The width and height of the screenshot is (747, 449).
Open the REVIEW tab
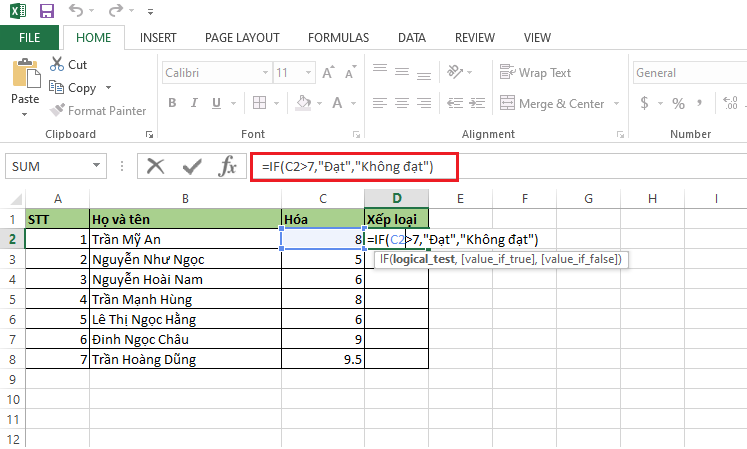[x=474, y=38]
